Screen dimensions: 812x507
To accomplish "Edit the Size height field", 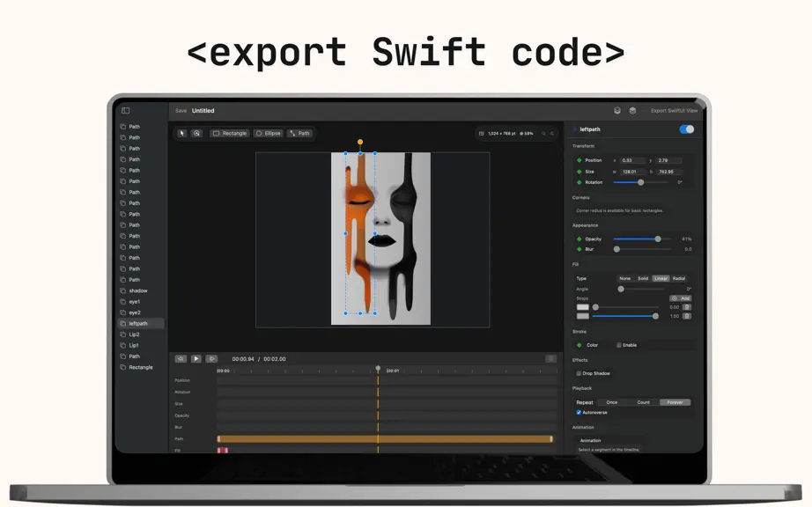I will [x=668, y=172].
